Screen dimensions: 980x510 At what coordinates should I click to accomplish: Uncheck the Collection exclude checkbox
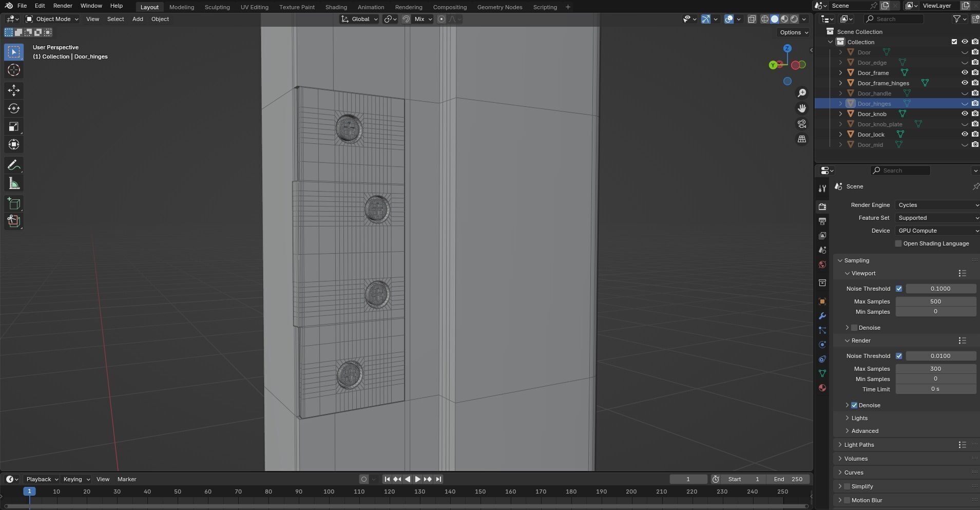coord(954,42)
